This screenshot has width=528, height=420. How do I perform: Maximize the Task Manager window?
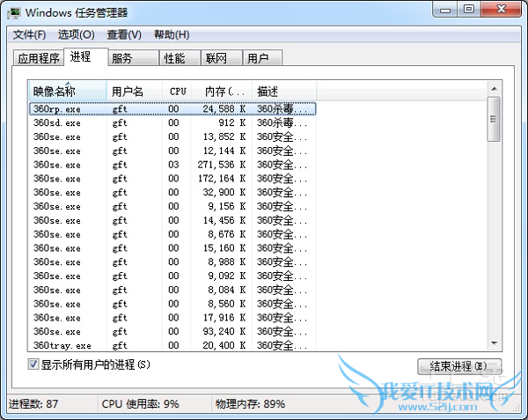click(x=469, y=9)
